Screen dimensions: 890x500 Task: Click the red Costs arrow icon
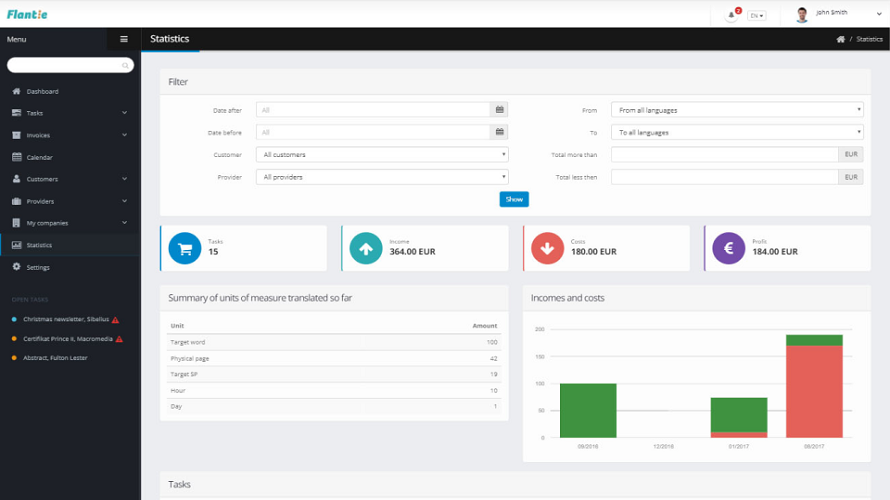[x=547, y=248]
